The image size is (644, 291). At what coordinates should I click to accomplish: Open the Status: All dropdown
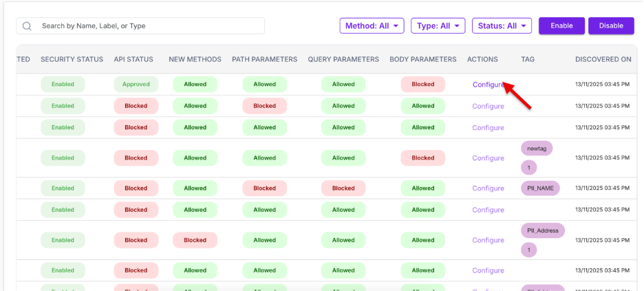click(x=502, y=26)
